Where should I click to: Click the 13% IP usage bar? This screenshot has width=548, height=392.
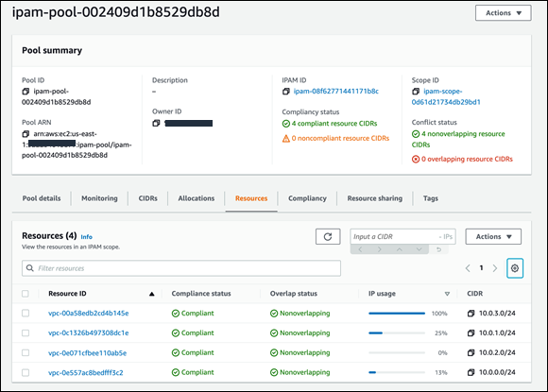(397, 372)
